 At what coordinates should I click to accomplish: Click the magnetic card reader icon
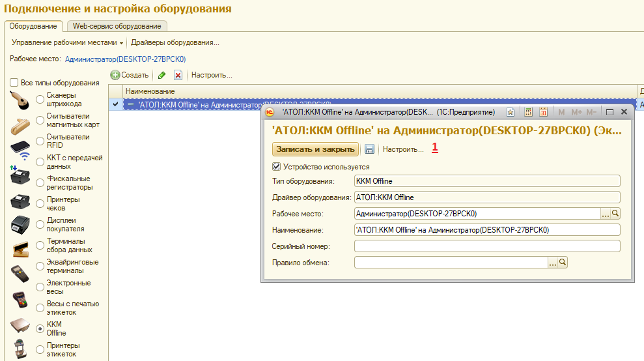(20, 126)
